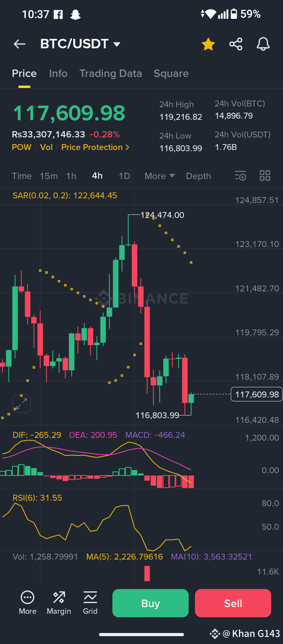Click the -0.28% change value
Viewport: 283px width, 644px height.
pos(105,134)
